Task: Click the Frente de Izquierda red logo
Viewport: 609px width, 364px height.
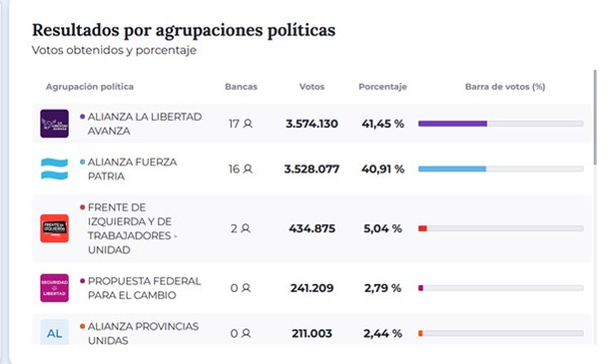Action: 54,228
